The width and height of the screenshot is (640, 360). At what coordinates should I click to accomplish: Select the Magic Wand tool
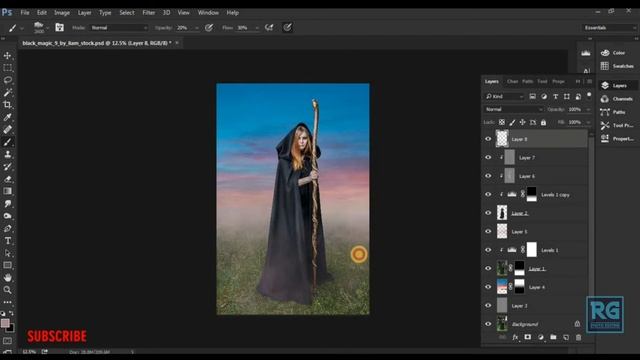click(7, 92)
